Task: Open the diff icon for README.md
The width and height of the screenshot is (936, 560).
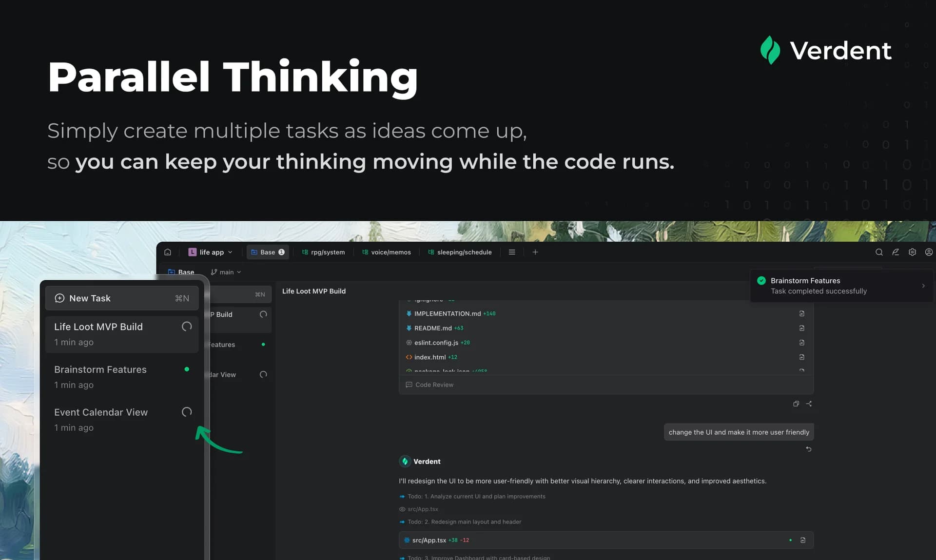Action: pyautogui.click(x=801, y=328)
